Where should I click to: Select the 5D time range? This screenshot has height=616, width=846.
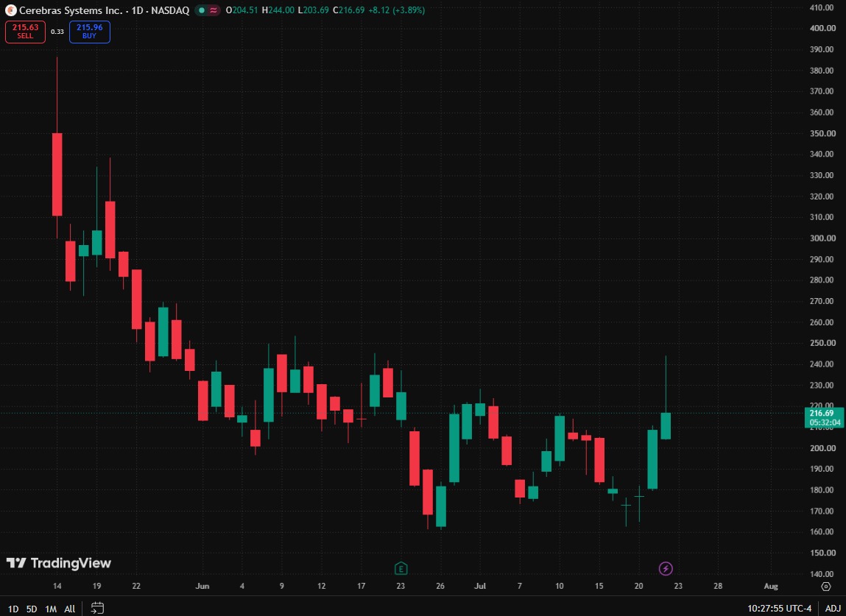(x=32, y=609)
